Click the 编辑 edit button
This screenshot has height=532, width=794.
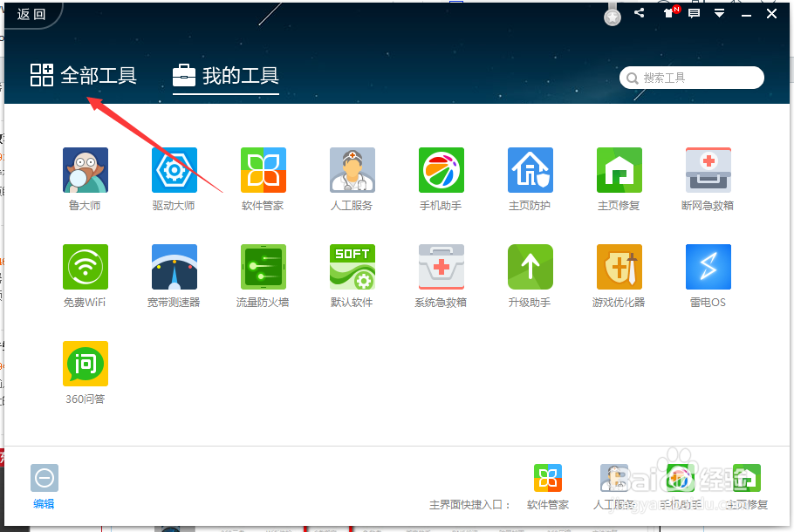(44, 486)
